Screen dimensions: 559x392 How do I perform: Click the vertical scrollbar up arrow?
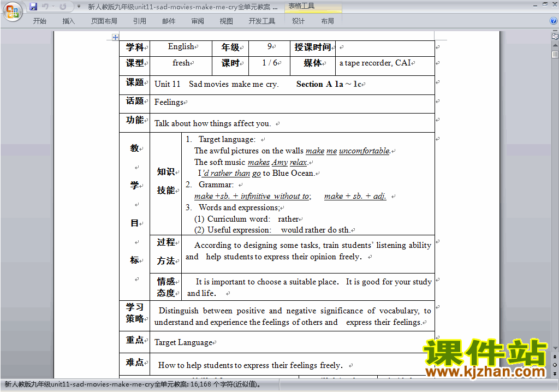pyautogui.click(x=555, y=46)
